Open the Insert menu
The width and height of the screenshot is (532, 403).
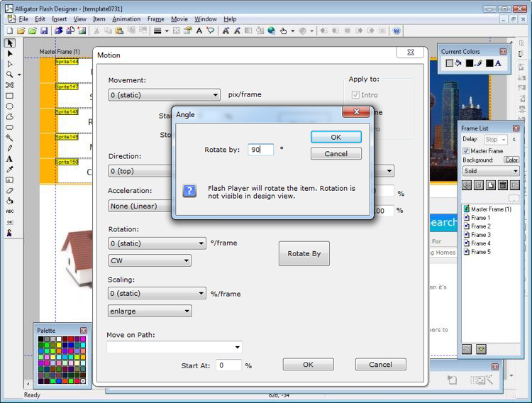point(59,19)
